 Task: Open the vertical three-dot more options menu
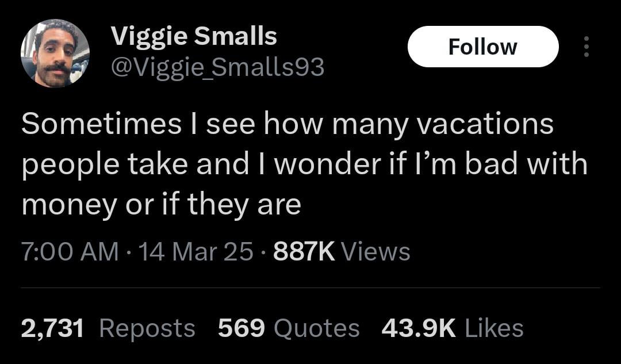click(586, 47)
